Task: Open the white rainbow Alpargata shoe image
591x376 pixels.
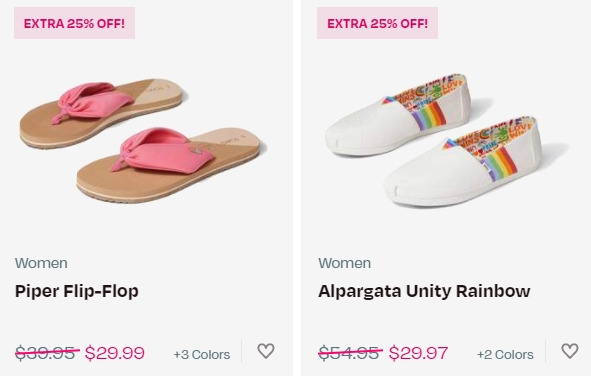Action: 447,140
